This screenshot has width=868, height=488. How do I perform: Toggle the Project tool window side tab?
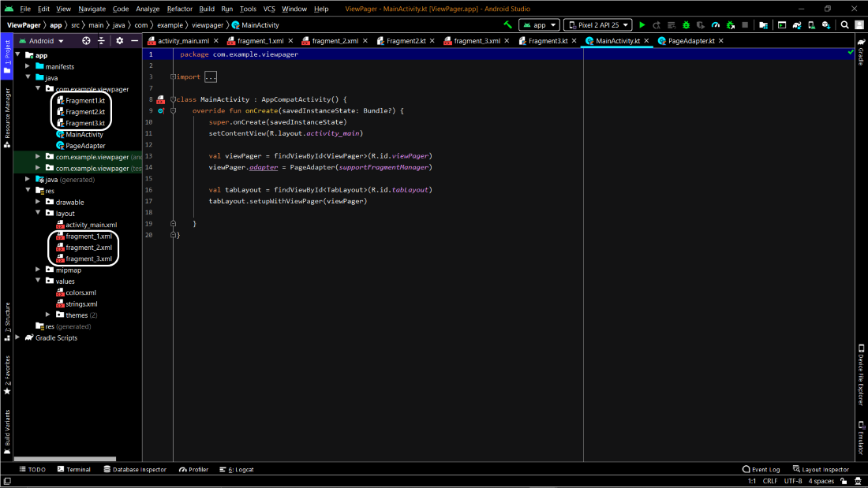click(x=7, y=58)
